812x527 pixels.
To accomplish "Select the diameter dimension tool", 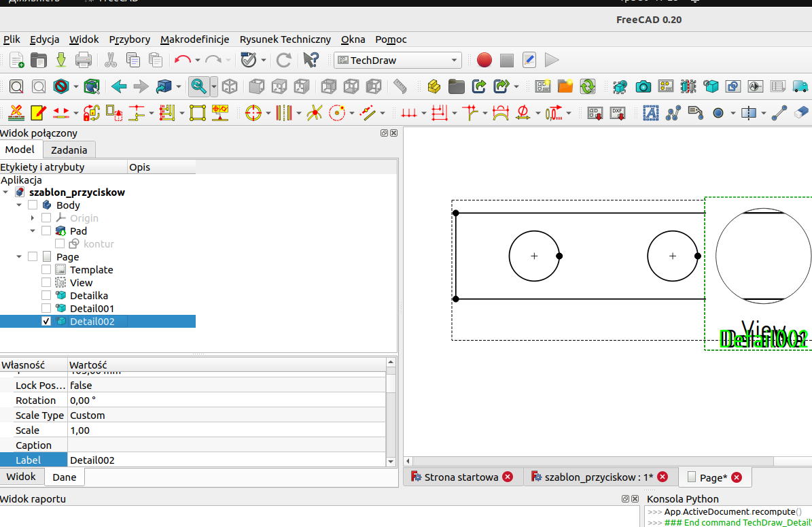I will pos(523,113).
